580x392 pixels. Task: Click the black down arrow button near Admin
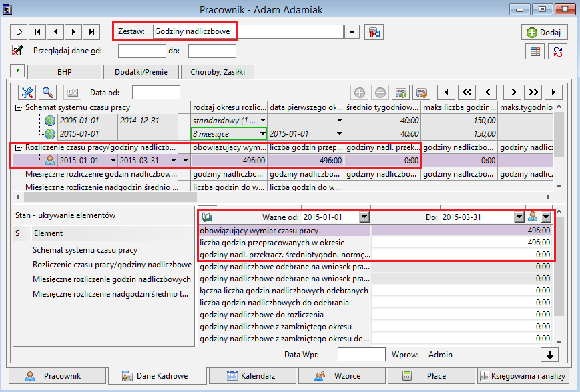[x=550, y=355]
